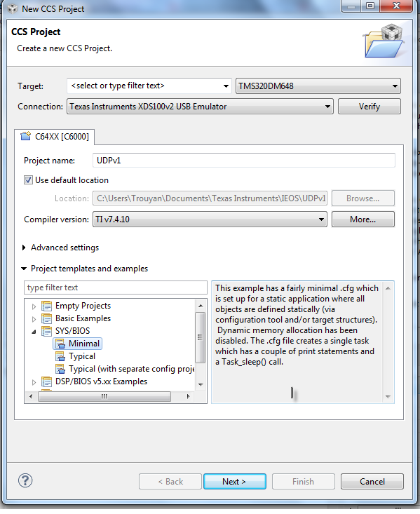Screen dimensions: 420x514
Task: Select the C64XX [C6000] tab
Action: tap(55, 137)
